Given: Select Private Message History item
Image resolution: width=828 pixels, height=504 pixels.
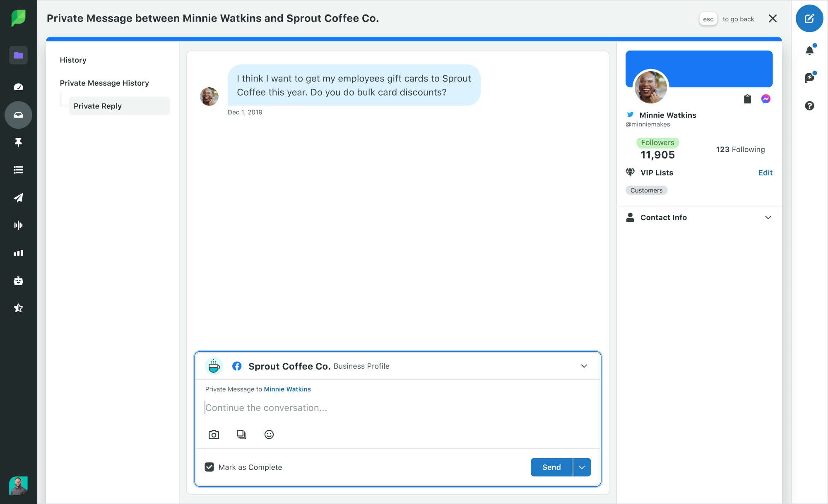Looking at the screenshot, I should 104,83.
